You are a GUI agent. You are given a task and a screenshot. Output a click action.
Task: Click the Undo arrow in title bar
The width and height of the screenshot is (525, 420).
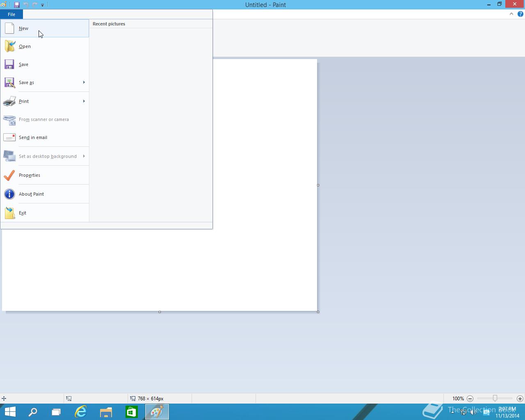(26, 5)
